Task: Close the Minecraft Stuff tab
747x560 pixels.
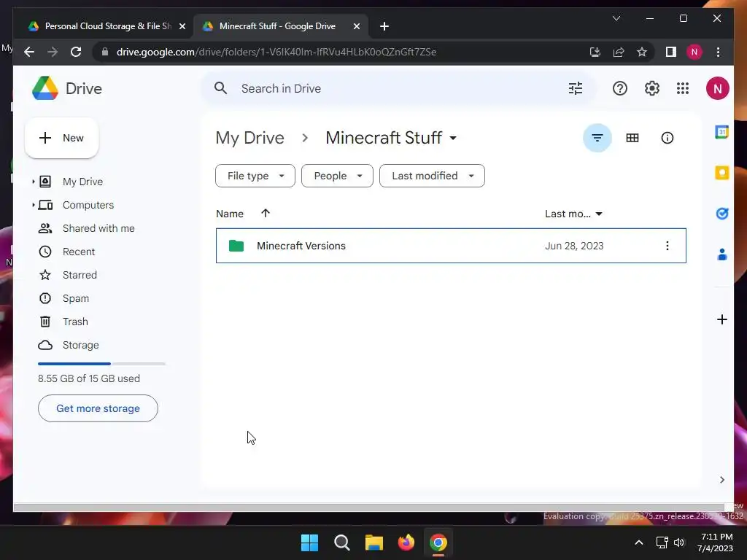Action: point(356,26)
